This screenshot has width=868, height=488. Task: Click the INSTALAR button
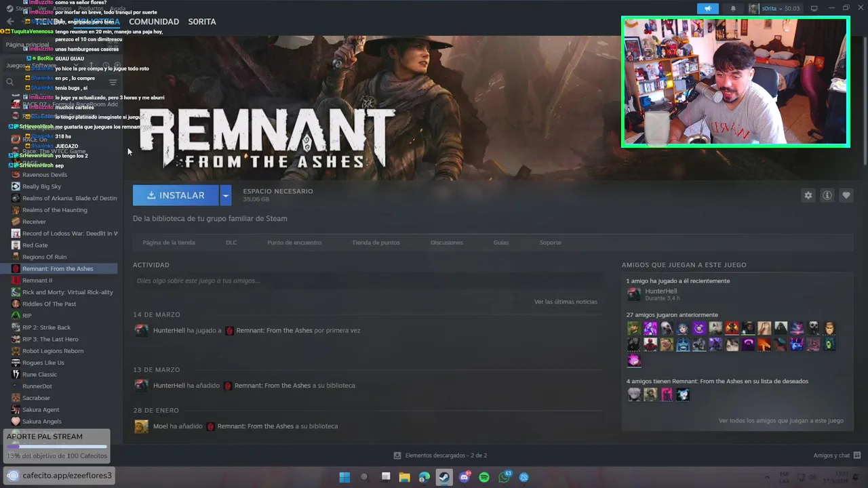point(176,195)
